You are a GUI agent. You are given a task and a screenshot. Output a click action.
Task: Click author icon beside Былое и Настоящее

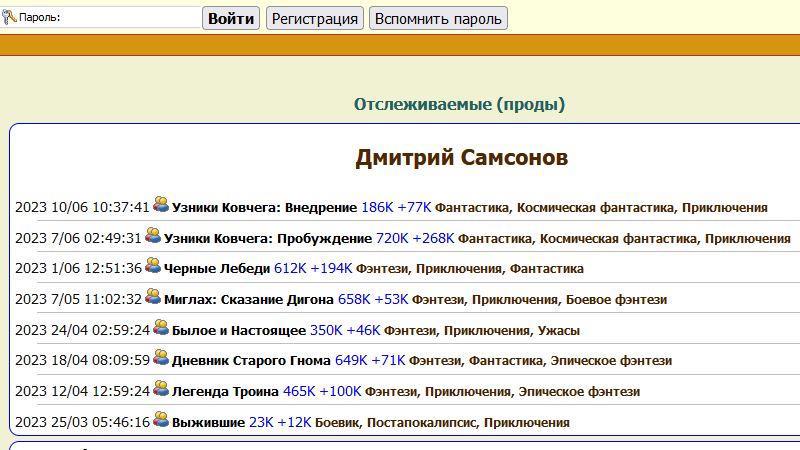(x=161, y=327)
